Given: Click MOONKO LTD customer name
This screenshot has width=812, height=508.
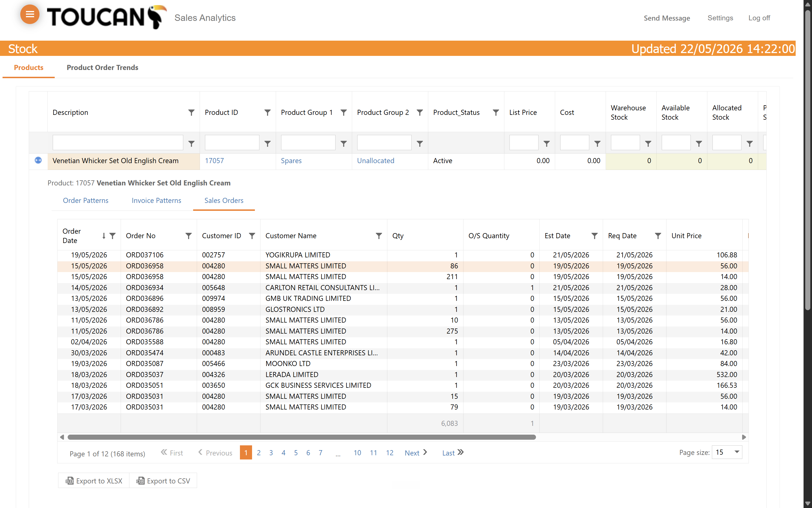Looking at the screenshot, I should pyautogui.click(x=288, y=364).
